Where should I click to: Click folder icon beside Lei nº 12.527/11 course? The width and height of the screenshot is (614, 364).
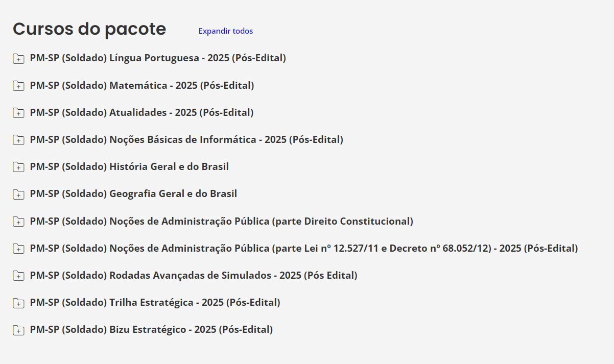click(18, 249)
